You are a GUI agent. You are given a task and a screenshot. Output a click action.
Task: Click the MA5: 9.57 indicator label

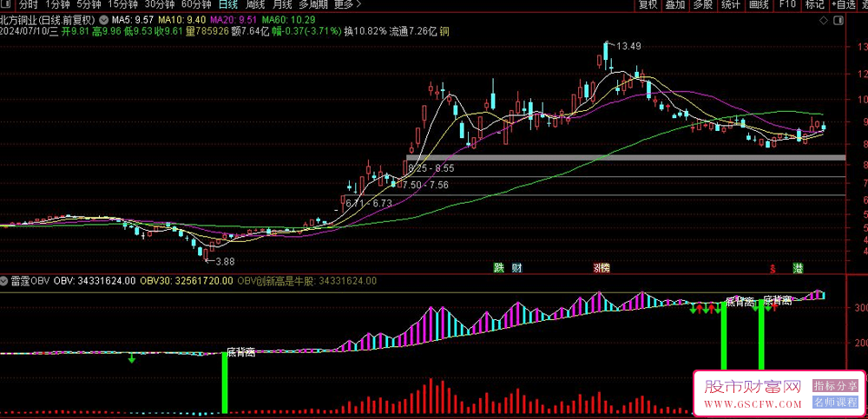tap(134, 20)
